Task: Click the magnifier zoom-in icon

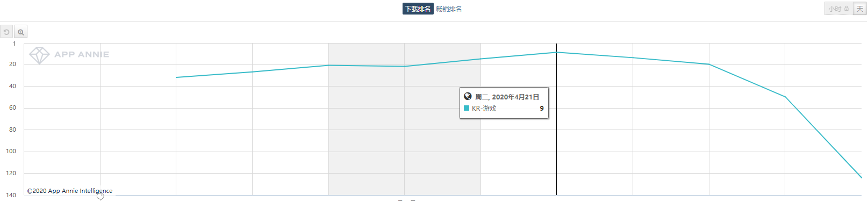Action: coord(20,32)
